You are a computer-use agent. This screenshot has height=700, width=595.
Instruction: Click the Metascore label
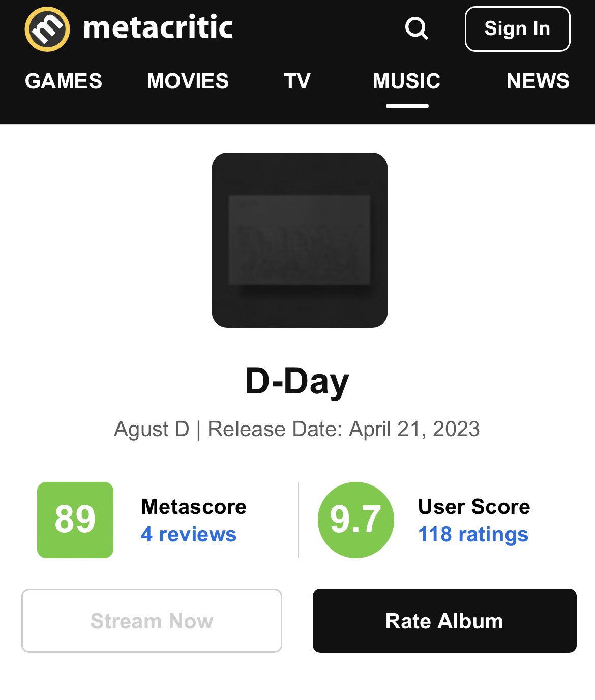194,507
